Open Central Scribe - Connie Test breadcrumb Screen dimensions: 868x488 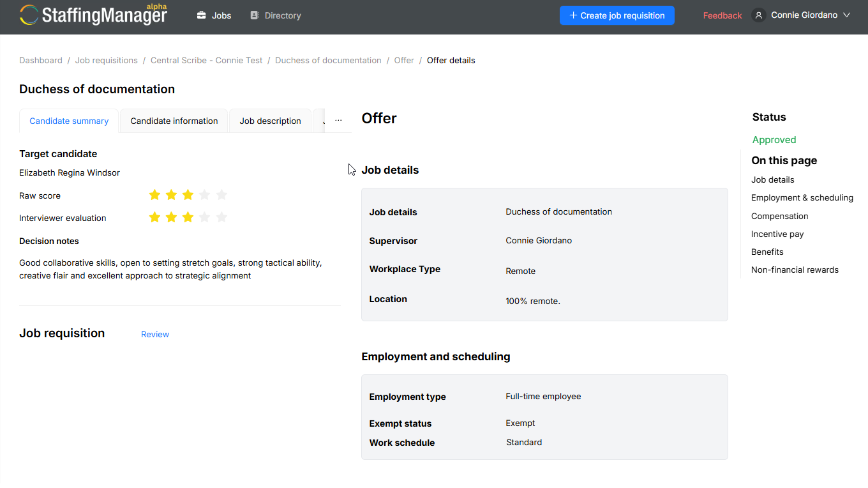point(207,60)
